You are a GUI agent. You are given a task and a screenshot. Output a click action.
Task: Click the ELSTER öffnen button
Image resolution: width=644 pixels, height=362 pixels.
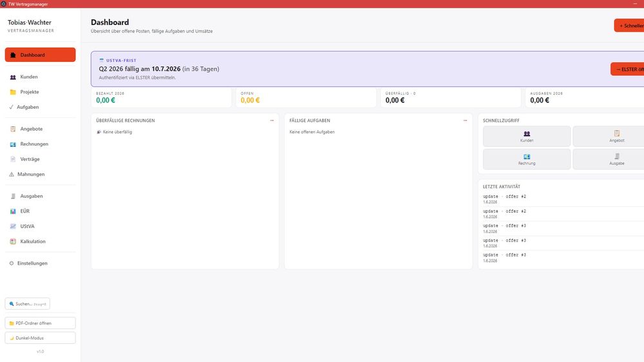[627, 69]
